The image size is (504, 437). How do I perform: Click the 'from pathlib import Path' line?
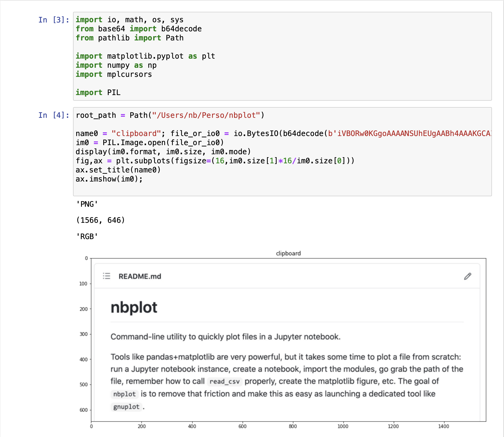pyautogui.click(x=129, y=38)
